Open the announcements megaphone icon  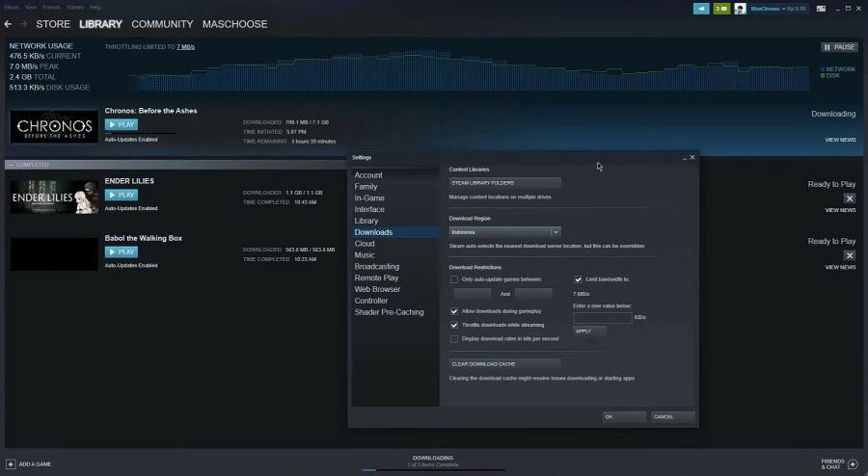tap(700, 9)
